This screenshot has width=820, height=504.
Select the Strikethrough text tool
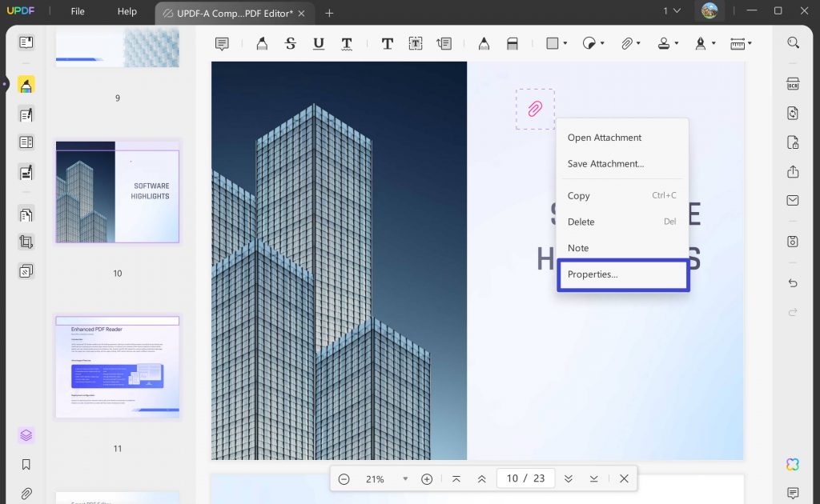coord(290,43)
